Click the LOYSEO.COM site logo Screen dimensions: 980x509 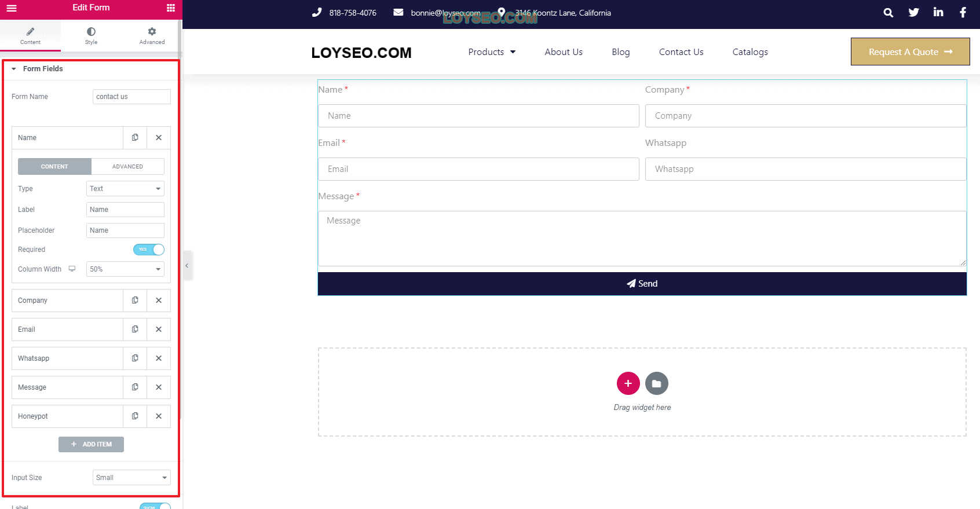pyautogui.click(x=361, y=53)
